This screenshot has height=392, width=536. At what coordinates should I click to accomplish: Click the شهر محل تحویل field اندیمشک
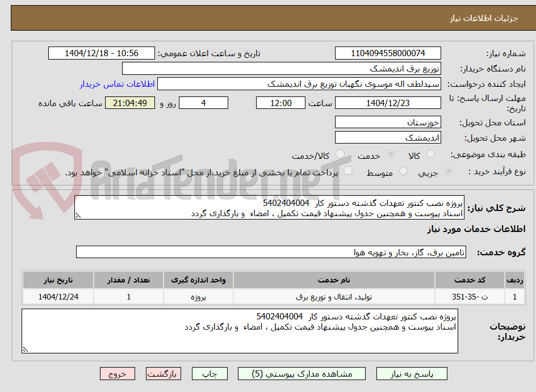coord(388,138)
